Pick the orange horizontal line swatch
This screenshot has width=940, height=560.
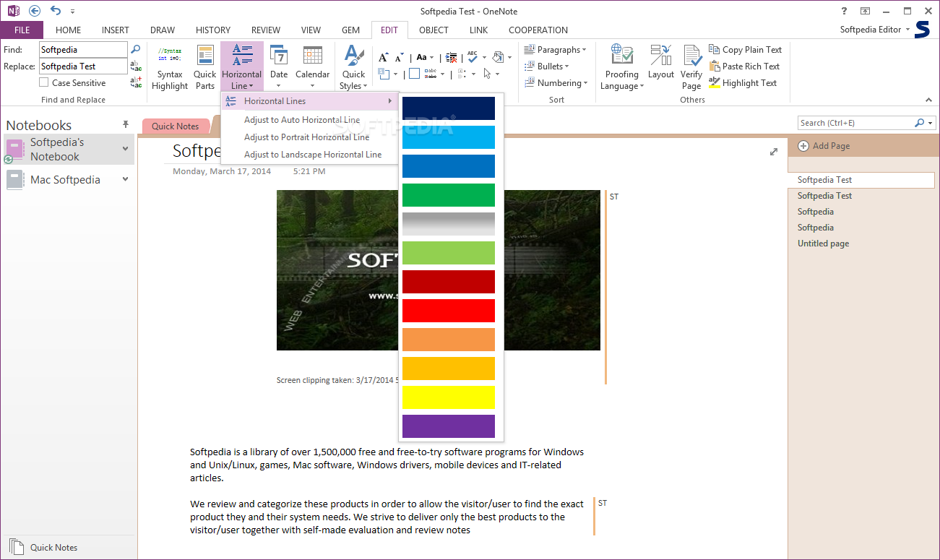tap(449, 340)
